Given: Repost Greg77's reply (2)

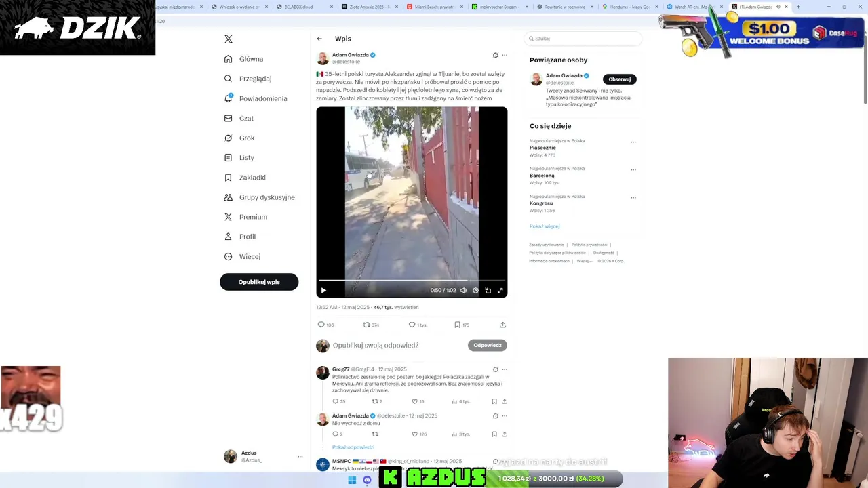Looking at the screenshot, I should pos(376,401).
